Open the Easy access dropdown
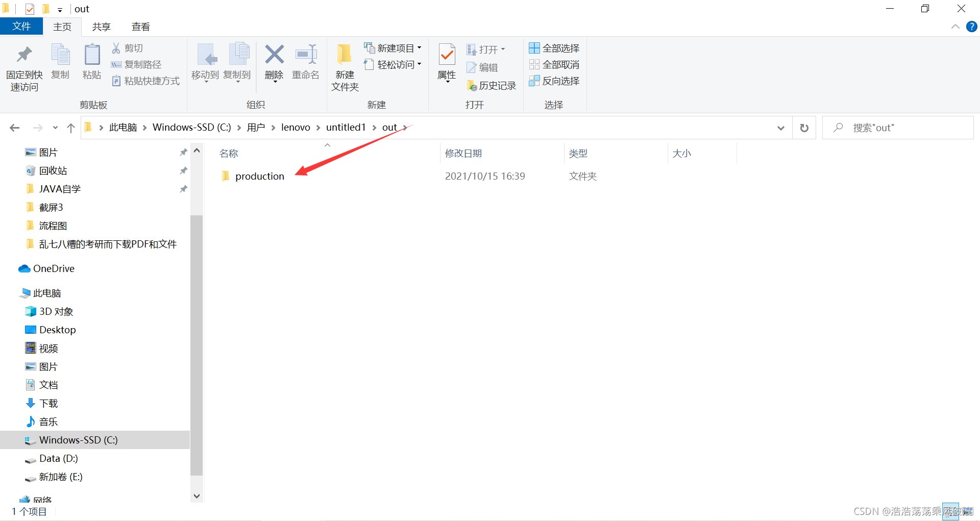Viewport: 980px width, 521px height. (x=393, y=64)
